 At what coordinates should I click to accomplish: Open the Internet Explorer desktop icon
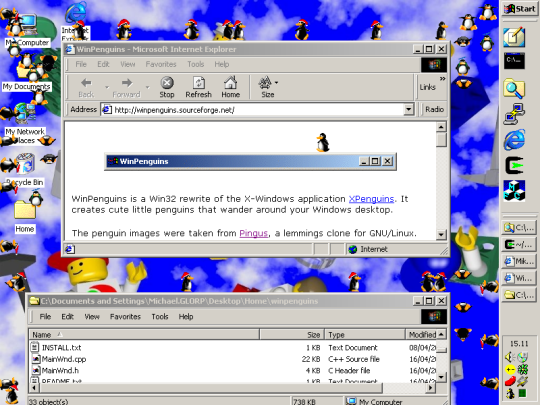76,21
